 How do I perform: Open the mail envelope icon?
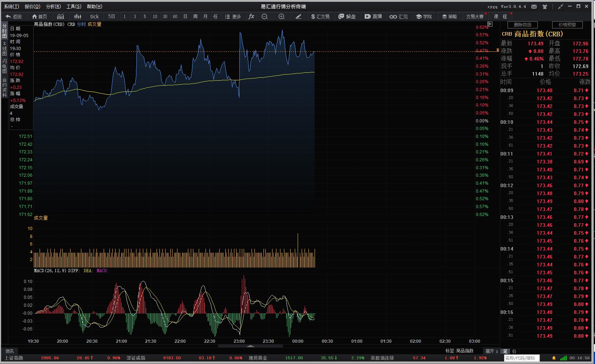[534, 6]
